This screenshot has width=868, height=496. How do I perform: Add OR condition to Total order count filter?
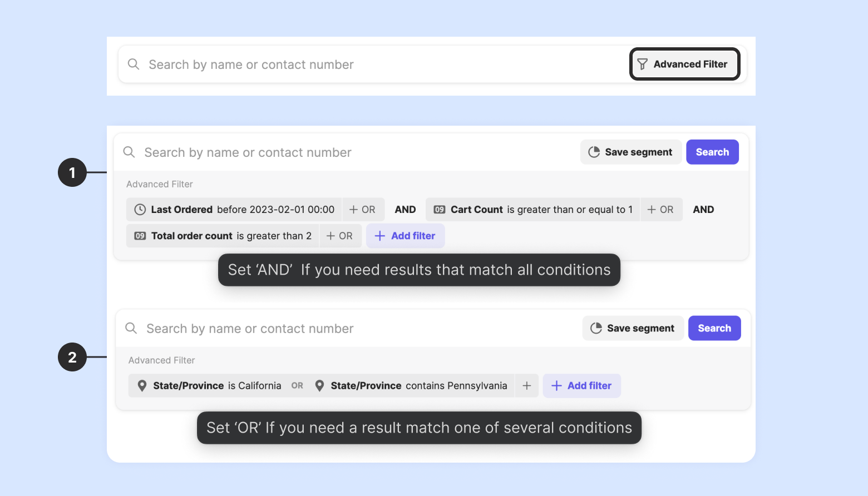click(340, 236)
